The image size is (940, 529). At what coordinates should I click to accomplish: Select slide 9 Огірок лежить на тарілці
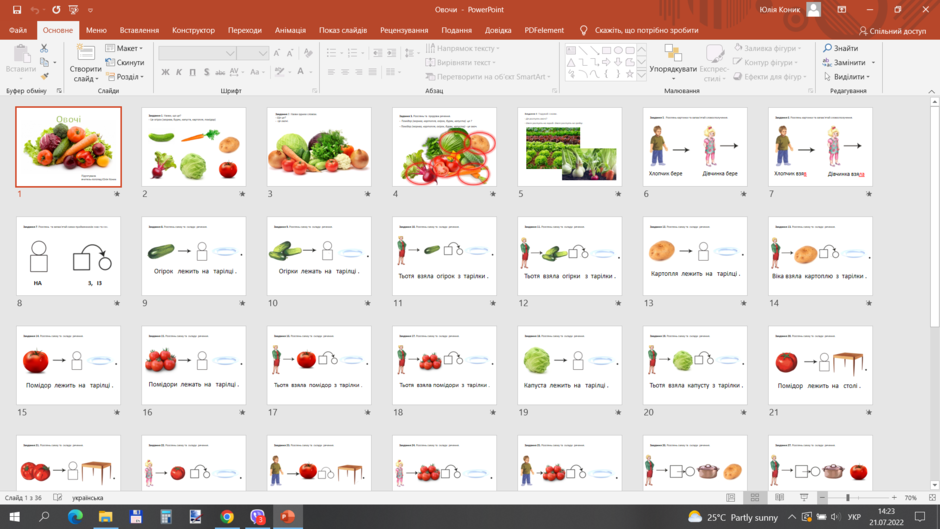(194, 256)
